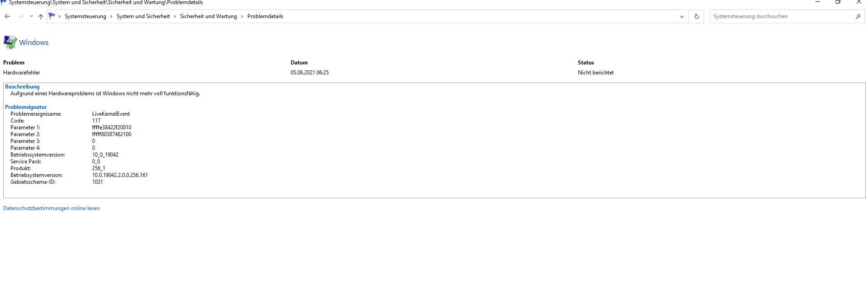Open Datenschutzbestimmungen online lesen link
868x294 pixels.
(51, 208)
